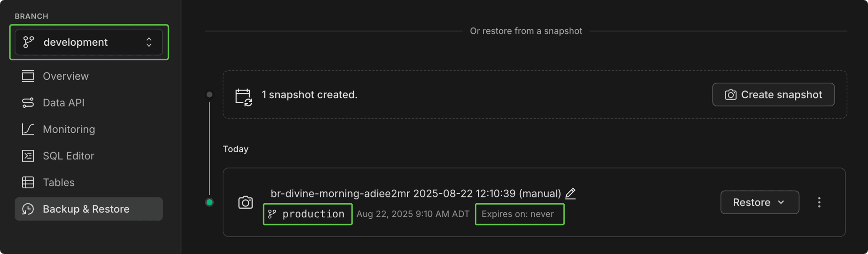Click the up-down chevrons in branch selector
Image resolution: width=868 pixels, height=254 pixels.
pyautogui.click(x=149, y=42)
